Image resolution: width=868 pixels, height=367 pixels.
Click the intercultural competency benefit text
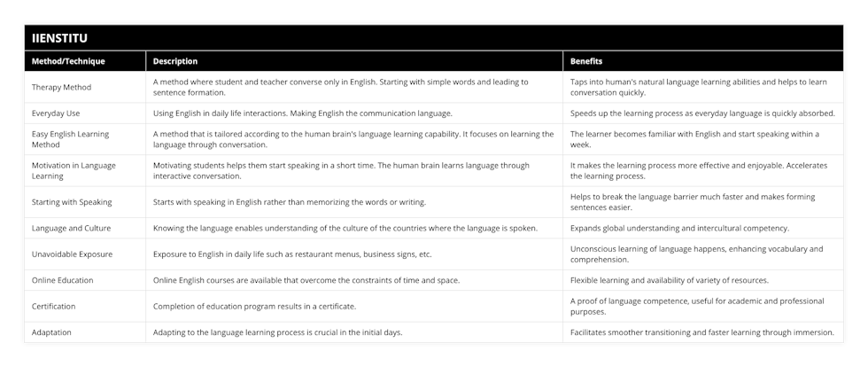(x=680, y=228)
